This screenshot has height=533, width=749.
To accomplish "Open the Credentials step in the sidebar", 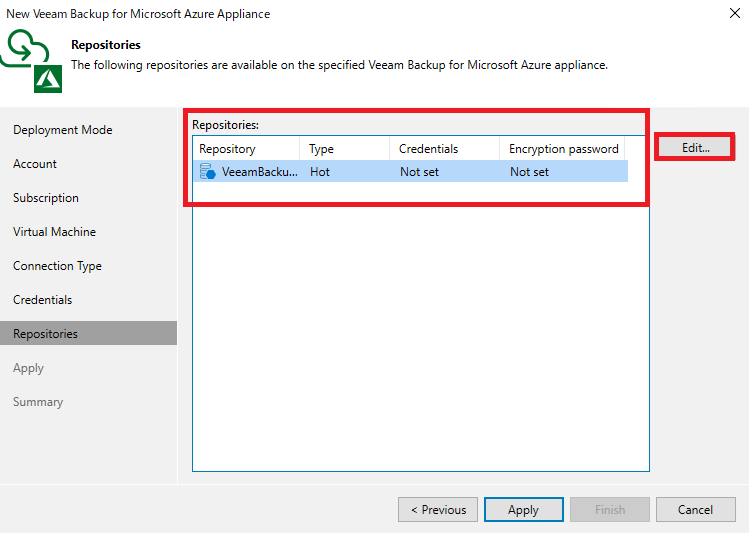I will tap(43, 300).
